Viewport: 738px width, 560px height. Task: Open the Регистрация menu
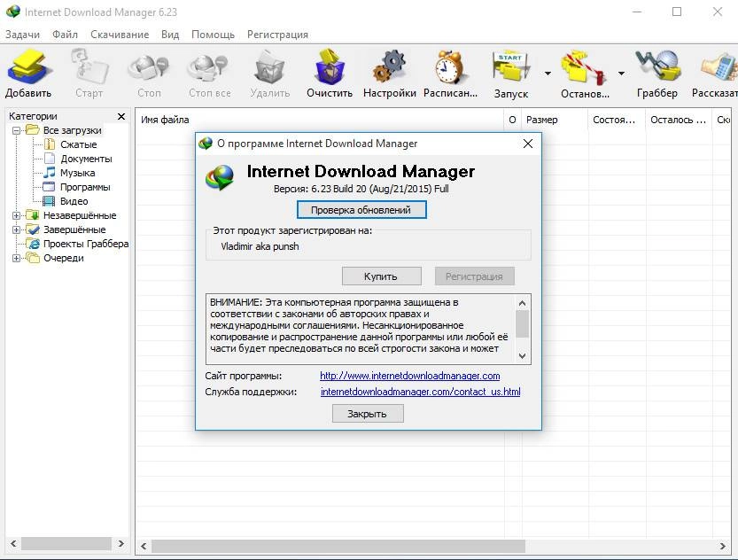[x=277, y=35]
